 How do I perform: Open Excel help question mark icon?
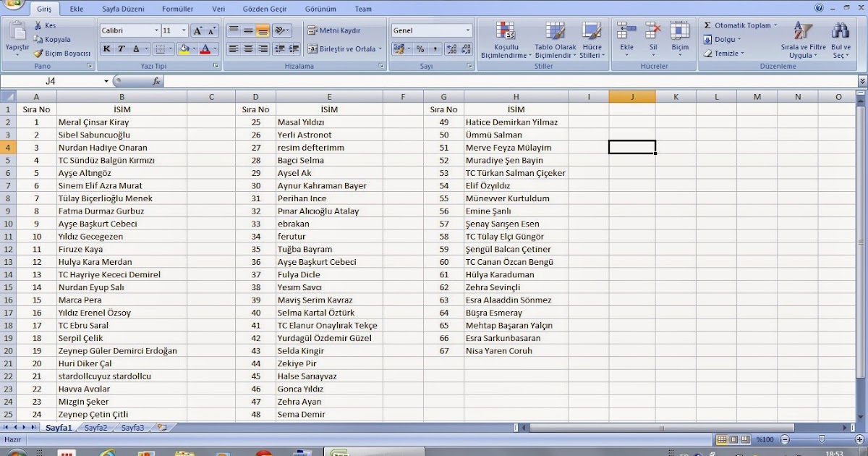pos(819,8)
